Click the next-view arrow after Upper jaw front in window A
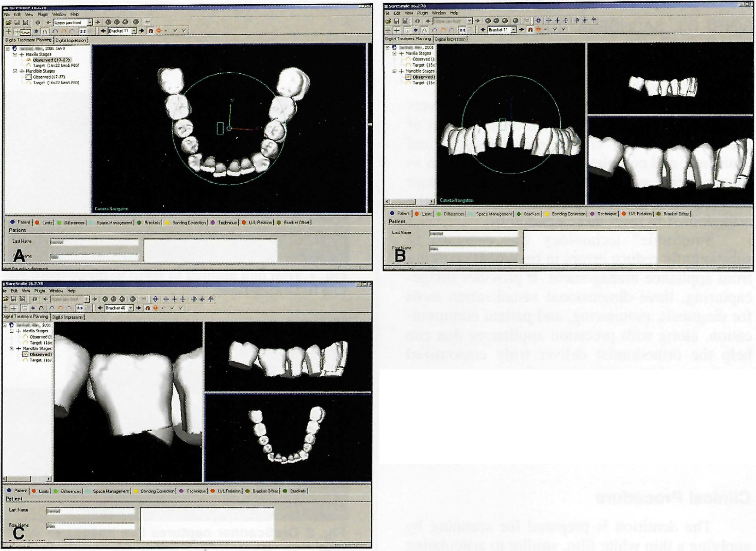This screenshot has width=756, height=551. (x=98, y=22)
